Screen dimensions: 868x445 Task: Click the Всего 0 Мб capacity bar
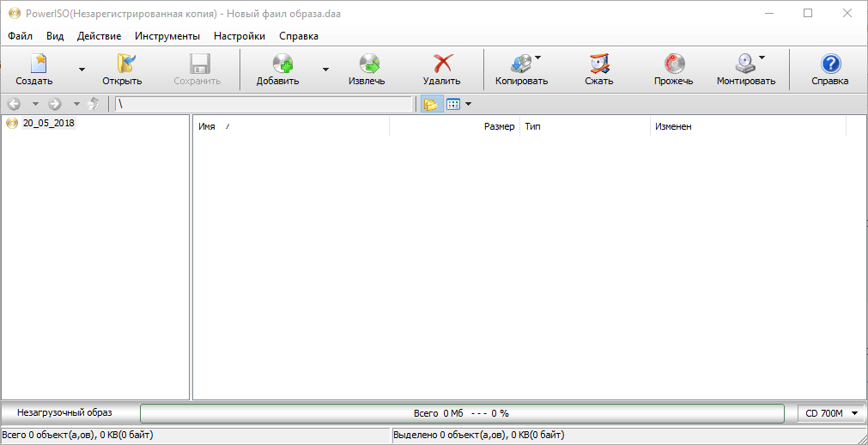[x=462, y=413]
